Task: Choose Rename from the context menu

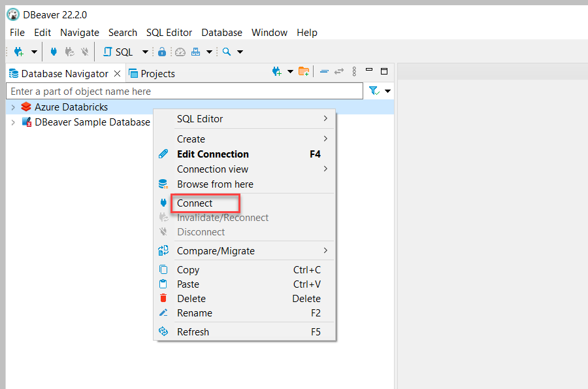Action: click(x=244, y=313)
